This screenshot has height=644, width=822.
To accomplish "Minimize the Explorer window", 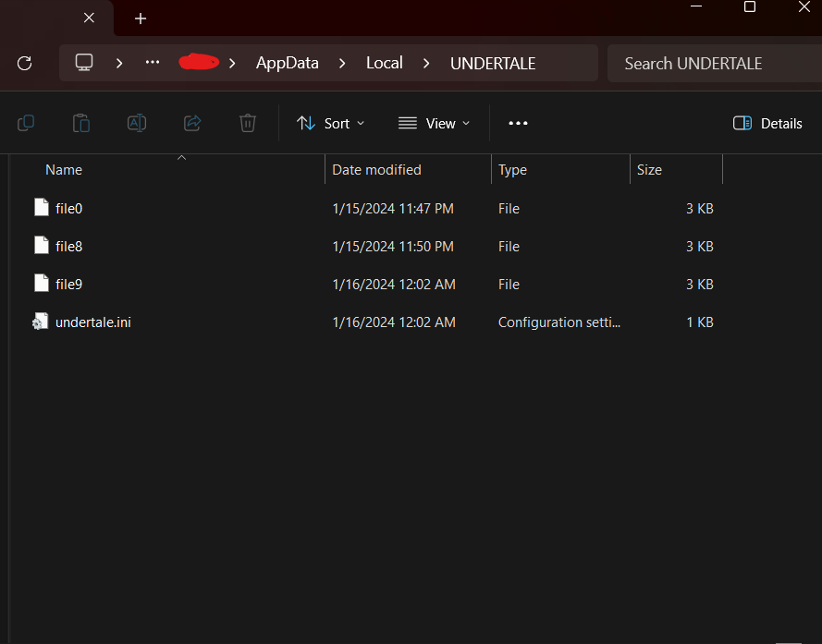I will click(695, 6).
